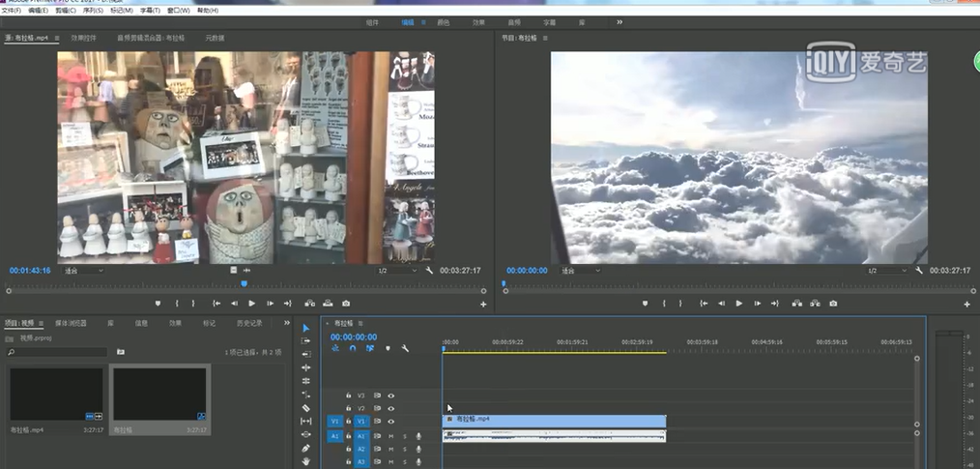980x469 pixels.
Task: Click Extract button in Program monitor
Action: tap(815, 304)
